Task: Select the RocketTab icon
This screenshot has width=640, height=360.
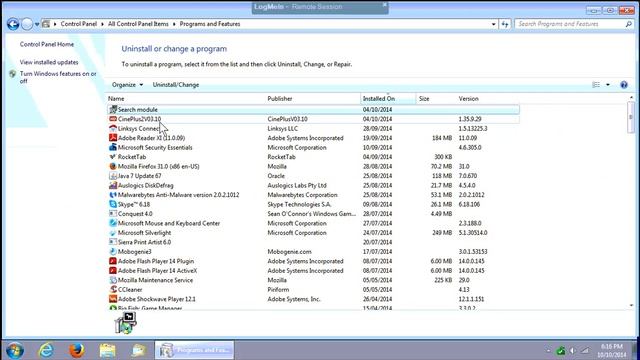Action: click(113, 157)
